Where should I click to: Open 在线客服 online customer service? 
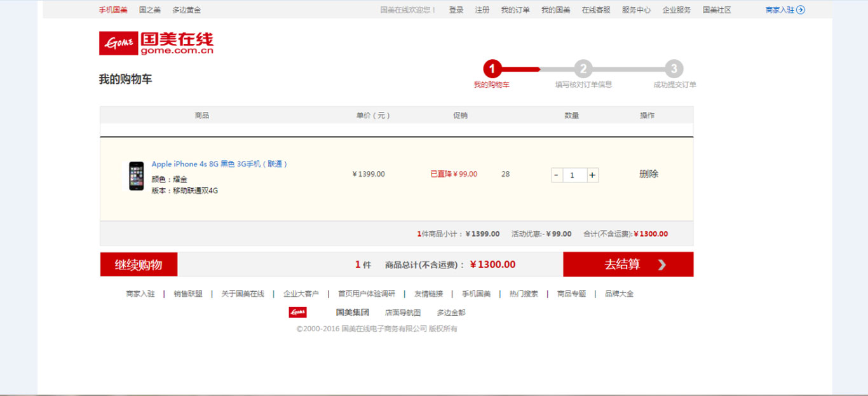coord(596,10)
